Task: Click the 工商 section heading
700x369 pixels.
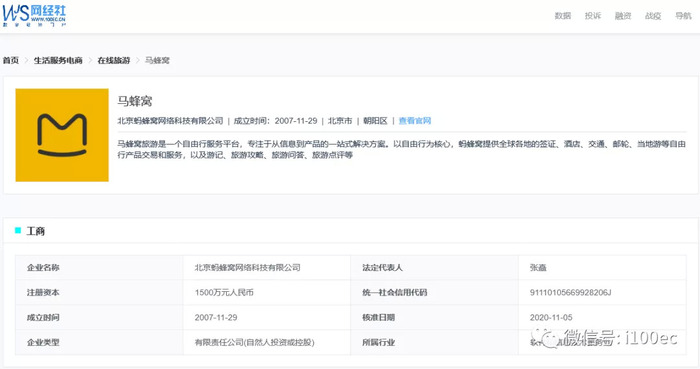Action: [x=36, y=231]
